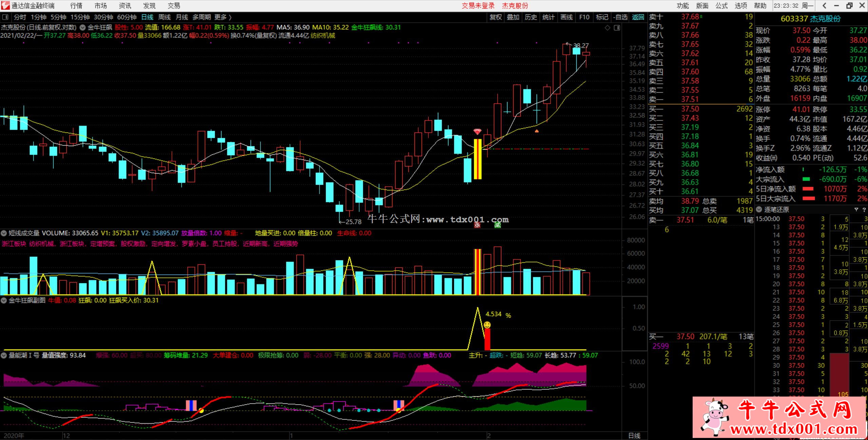
Task: Click the filter funnel icon in 逐笔还原 panel
Action: (856, 209)
